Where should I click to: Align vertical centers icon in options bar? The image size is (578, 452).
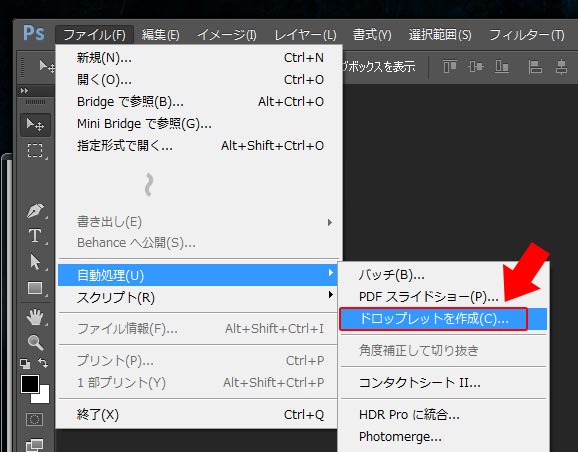click(x=476, y=67)
